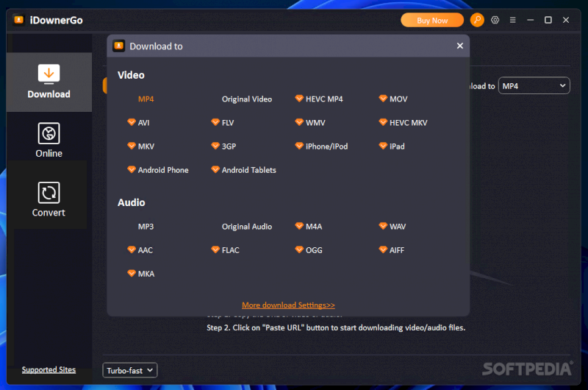The height and width of the screenshot is (390, 588).
Task: Click the key registration icon
Action: [477, 20]
